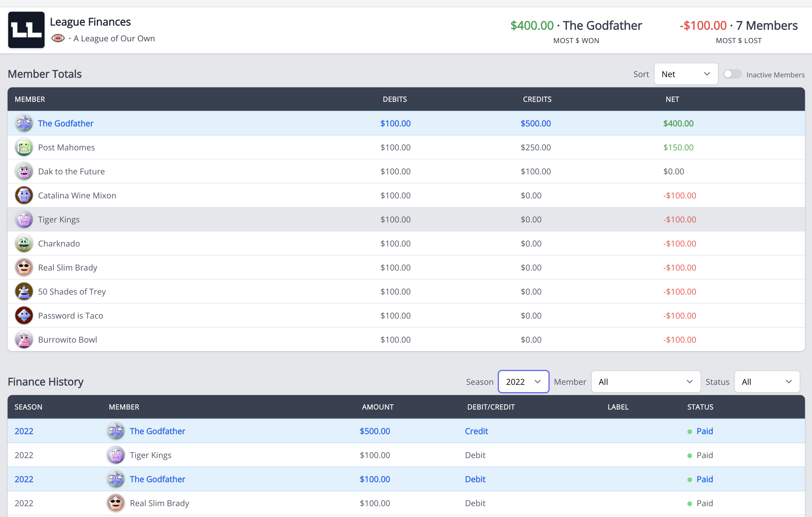The image size is (812, 517).
Task: Click the MOST $ WON summary amount
Action: (532, 25)
